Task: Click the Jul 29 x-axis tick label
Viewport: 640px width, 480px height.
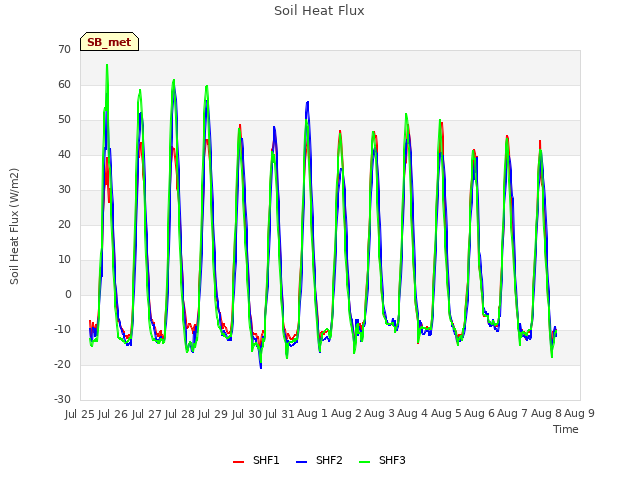Action: pyautogui.click(x=213, y=414)
